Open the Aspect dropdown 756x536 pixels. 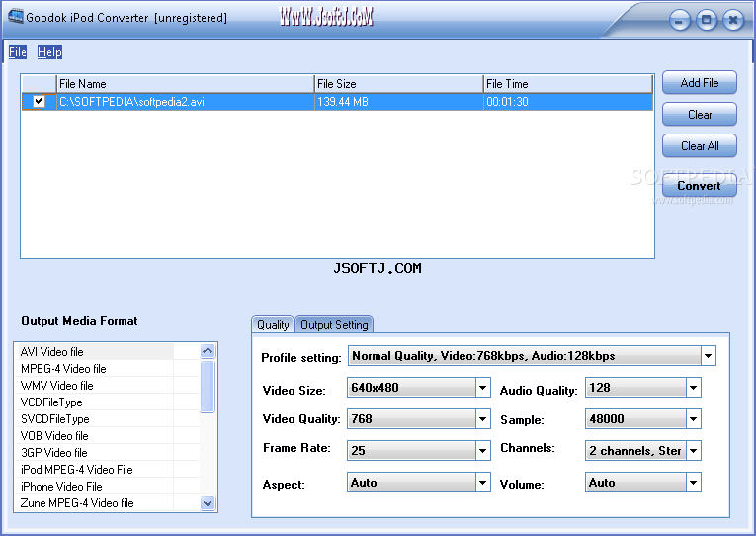tap(482, 483)
